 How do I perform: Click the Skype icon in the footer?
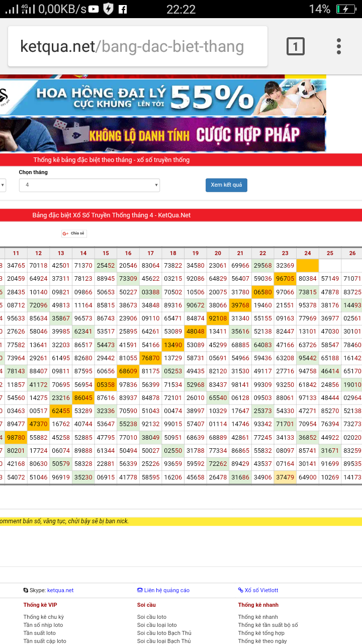(26, 590)
